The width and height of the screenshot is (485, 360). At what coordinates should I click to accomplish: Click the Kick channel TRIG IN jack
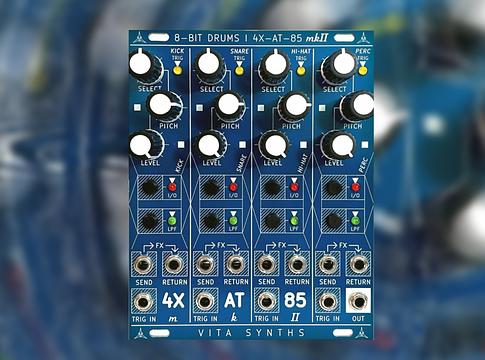click(144, 302)
